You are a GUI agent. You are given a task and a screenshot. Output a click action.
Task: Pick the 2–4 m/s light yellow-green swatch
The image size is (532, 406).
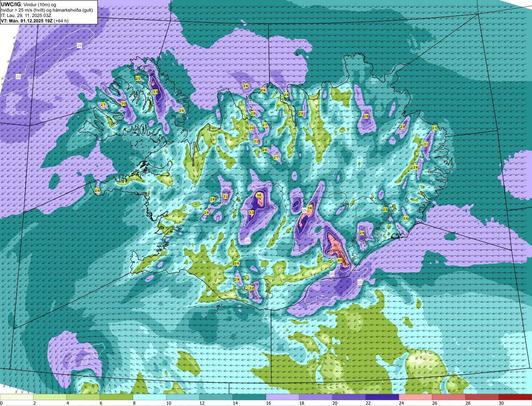50,397
